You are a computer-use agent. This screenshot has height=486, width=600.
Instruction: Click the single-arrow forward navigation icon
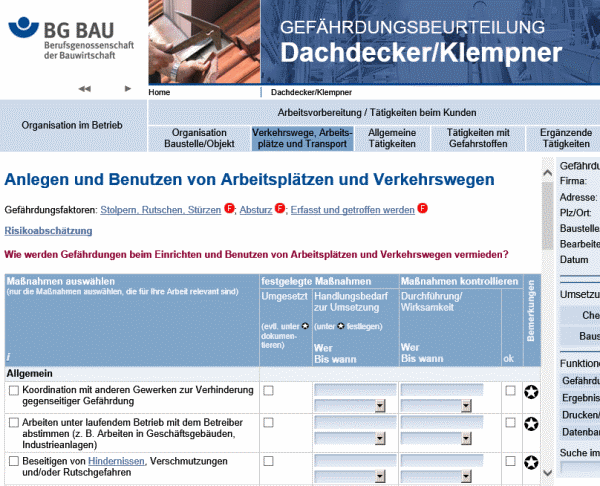(128, 89)
